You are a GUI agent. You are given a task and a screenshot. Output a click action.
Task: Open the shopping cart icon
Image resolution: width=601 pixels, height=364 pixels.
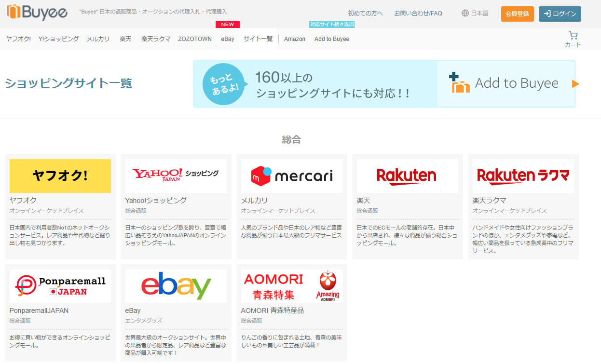pyautogui.click(x=573, y=35)
